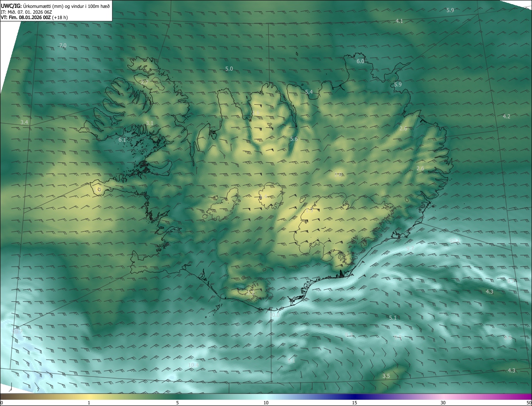532x406 pixels.
Task: Click the 30 tick on the color scale
Action: 443,403
